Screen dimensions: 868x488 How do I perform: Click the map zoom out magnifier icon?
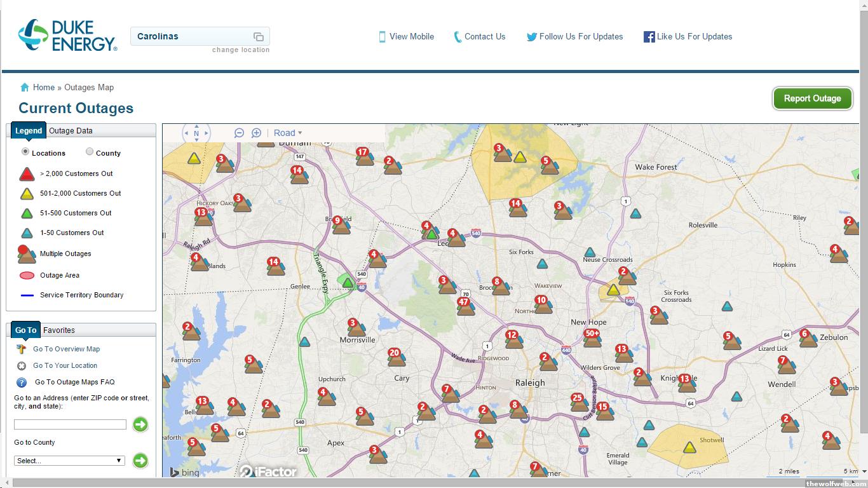point(239,133)
